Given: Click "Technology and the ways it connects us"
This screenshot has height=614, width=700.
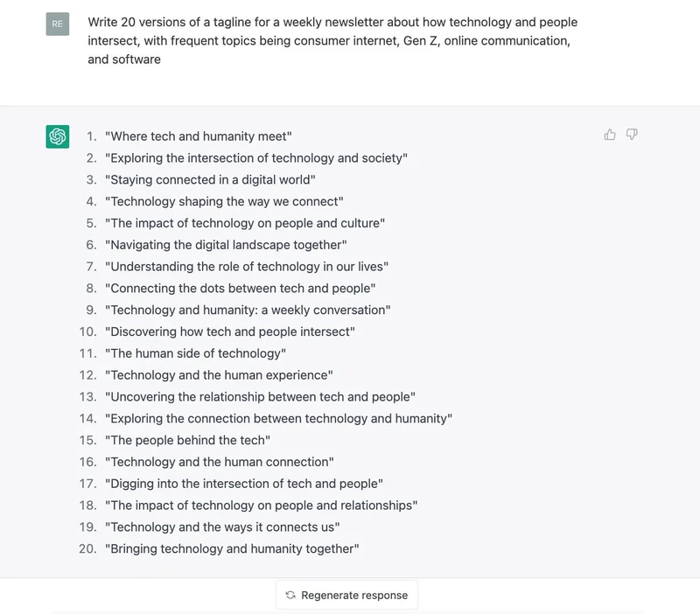Looking at the screenshot, I should click(222, 527).
